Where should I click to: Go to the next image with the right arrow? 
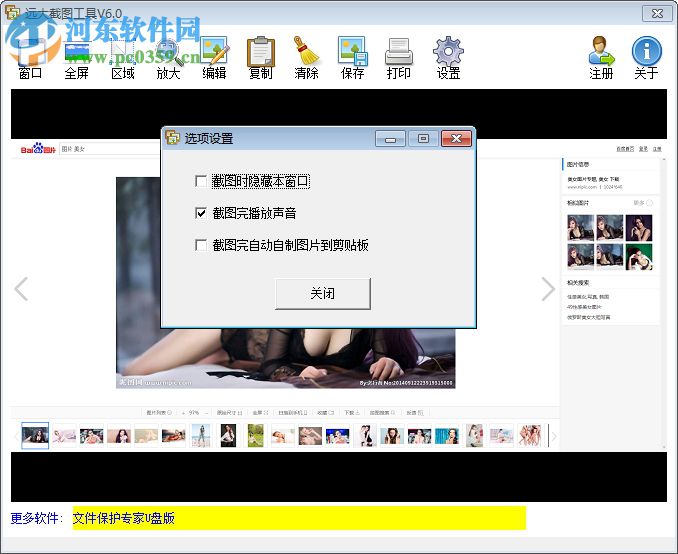(548, 289)
